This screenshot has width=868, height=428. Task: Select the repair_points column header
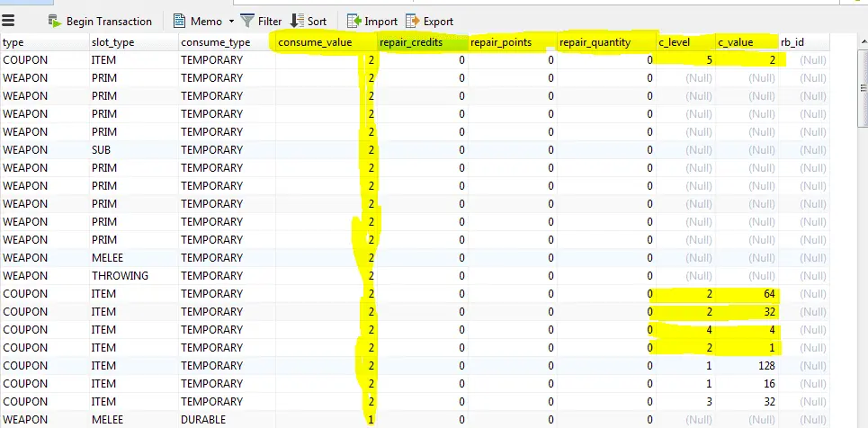[x=512, y=42]
